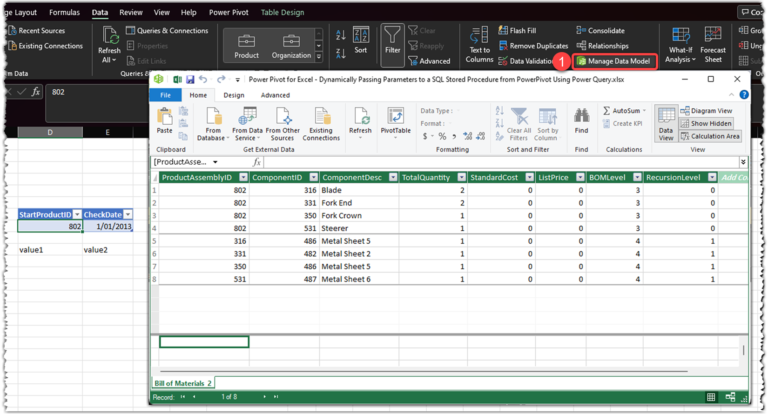Open Advanced filter in Excel ribbon
The width and height of the screenshot is (768, 414).
(430, 61)
